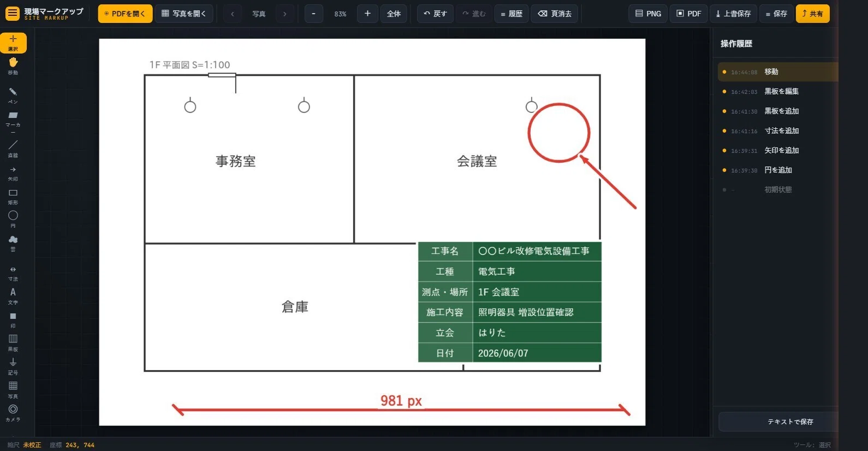Screen dimensions: 868x451
Task: Click the 倉庫 room label
Action: pos(295,307)
